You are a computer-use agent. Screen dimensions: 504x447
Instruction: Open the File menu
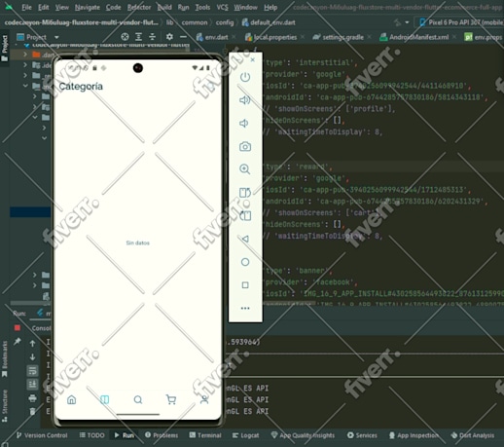coord(26,7)
